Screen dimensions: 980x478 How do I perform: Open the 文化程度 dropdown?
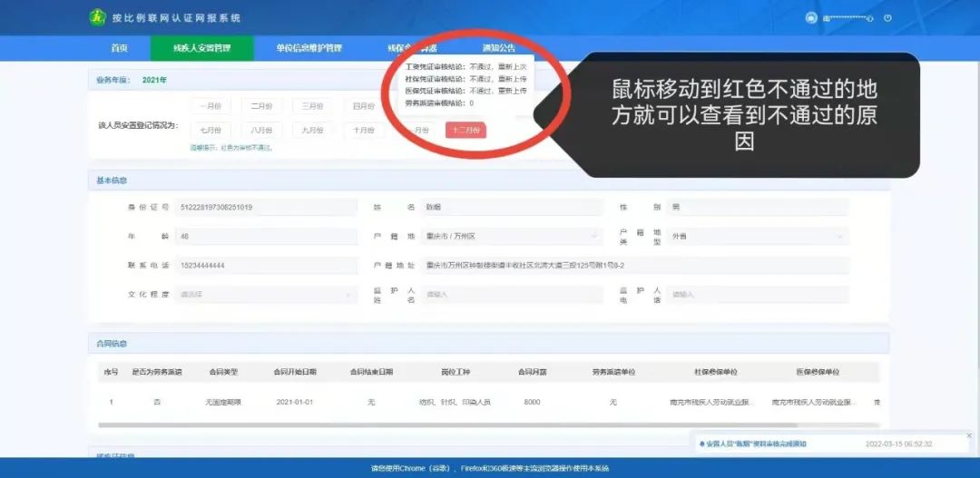pyautogui.click(x=267, y=295)
